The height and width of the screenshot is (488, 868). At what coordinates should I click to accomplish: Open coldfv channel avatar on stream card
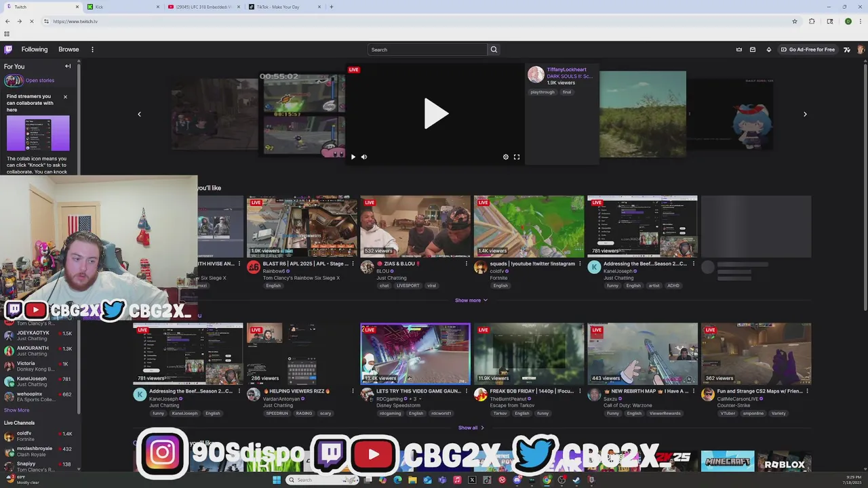(x=481, y=268)
